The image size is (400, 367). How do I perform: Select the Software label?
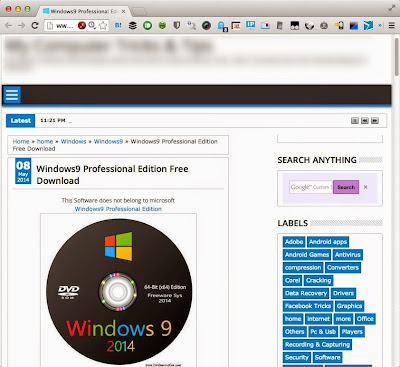327,358
